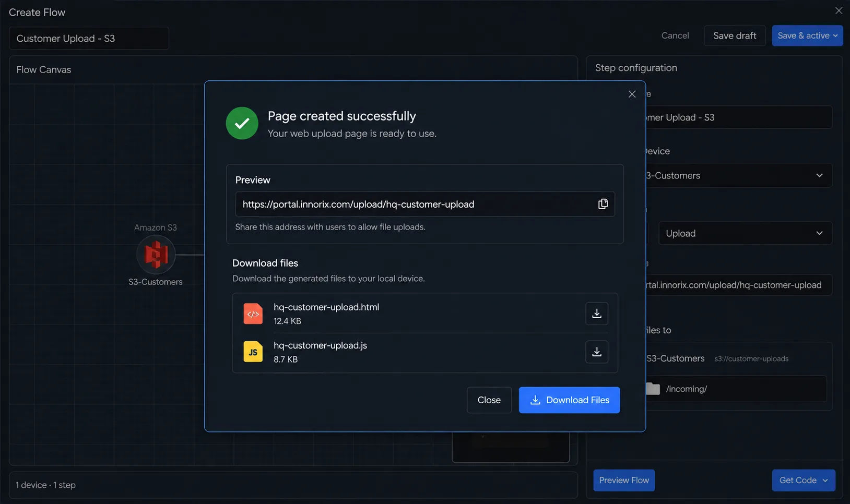This screenshot has width=850, height=504.
Task: Click the Close button in dialog
Action: point(489,400)
